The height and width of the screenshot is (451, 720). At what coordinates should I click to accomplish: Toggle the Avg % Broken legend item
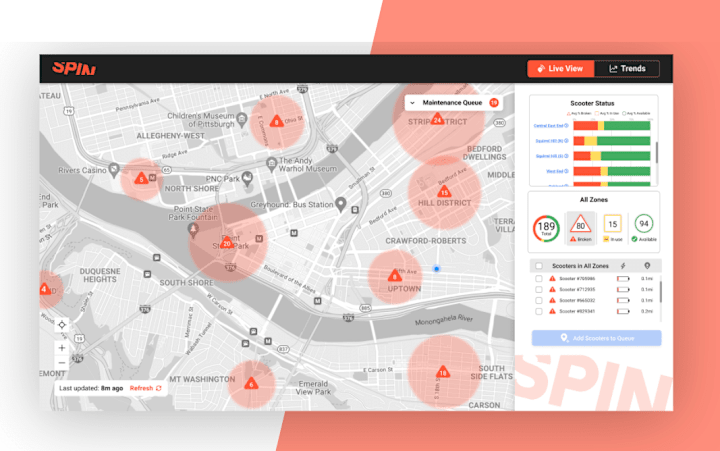click(579, 113)
